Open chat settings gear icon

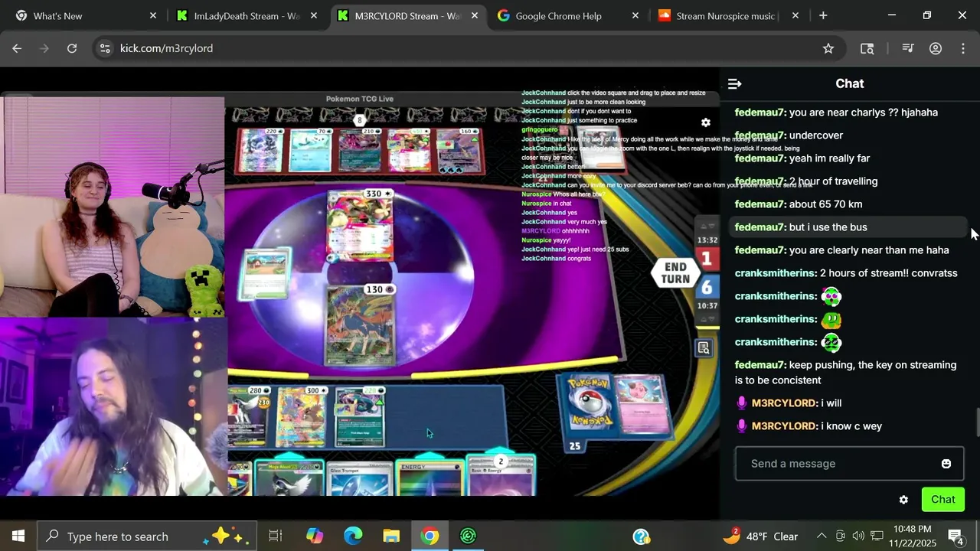(903, 500)
